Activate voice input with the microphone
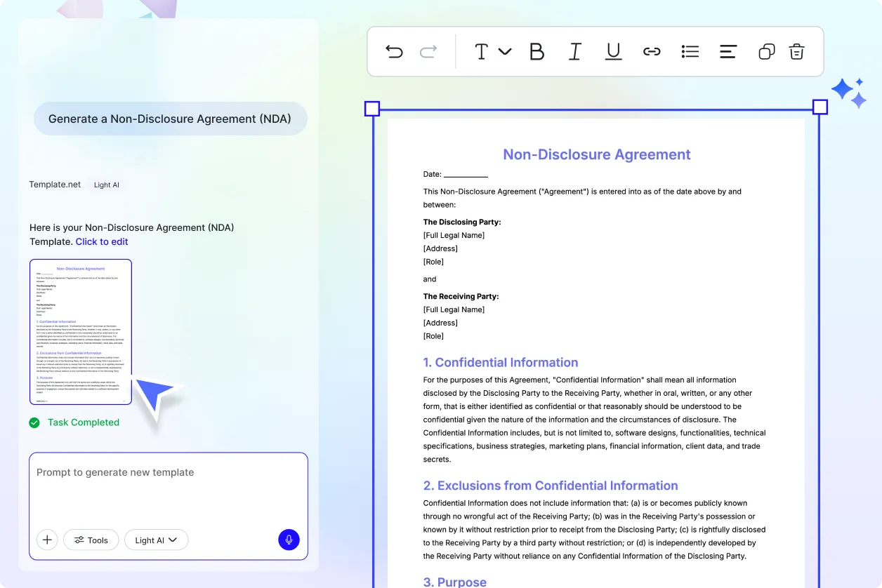 (289, 540)
